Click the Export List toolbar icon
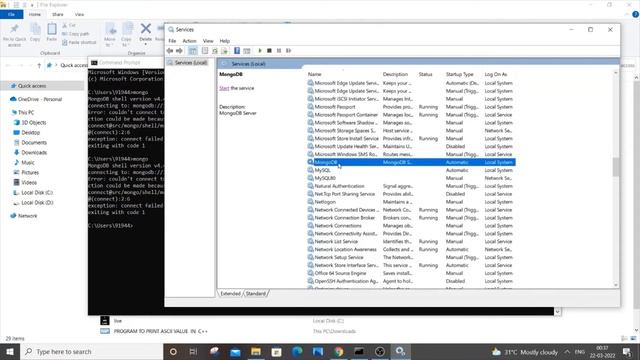This screenshot has height=360, width=640. click(224, 51)
